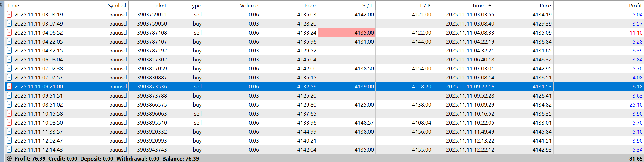Click the sell icon in the highlighted 09:21:00 row

tap(9, 86)
